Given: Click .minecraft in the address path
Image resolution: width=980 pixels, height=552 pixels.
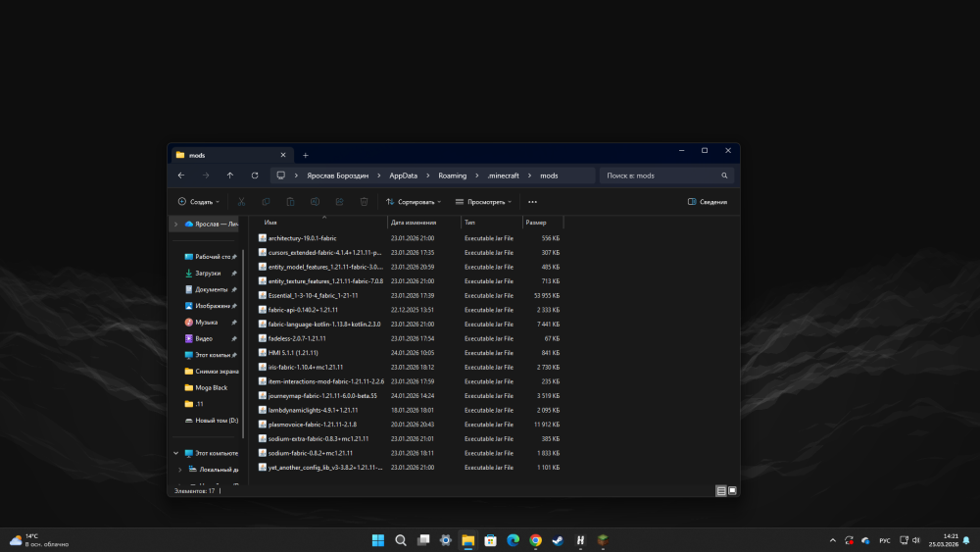Looking at the screenshot, I should pos(503,176).
